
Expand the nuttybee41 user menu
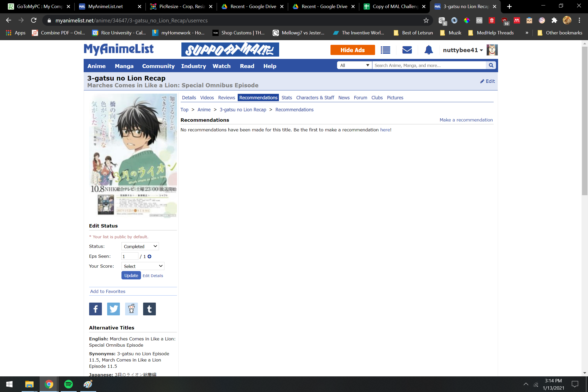463,50
